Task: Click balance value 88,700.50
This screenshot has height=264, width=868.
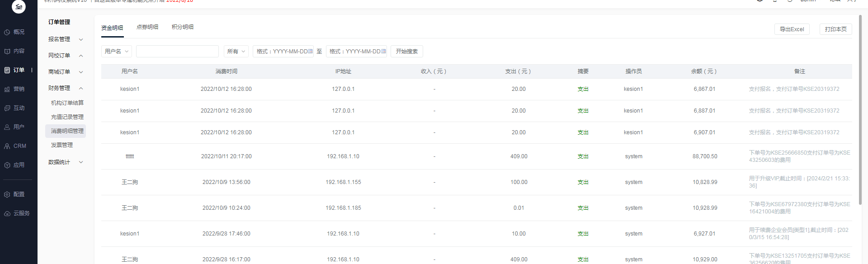Action: 705,156
